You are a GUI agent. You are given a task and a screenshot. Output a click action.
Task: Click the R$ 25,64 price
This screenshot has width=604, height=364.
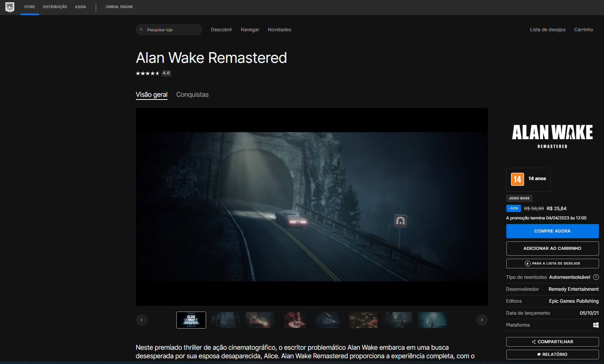[x=557, y=209]
